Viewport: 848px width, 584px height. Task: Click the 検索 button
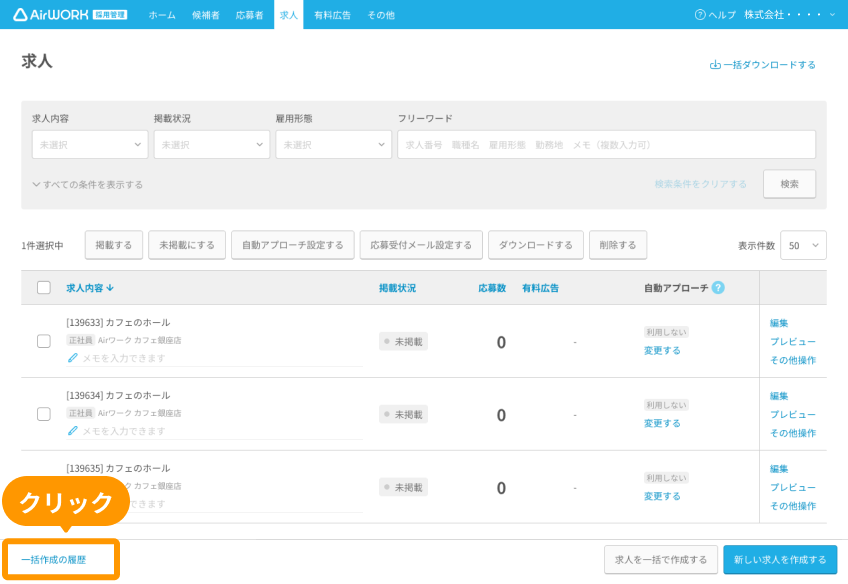coord(790,184)
